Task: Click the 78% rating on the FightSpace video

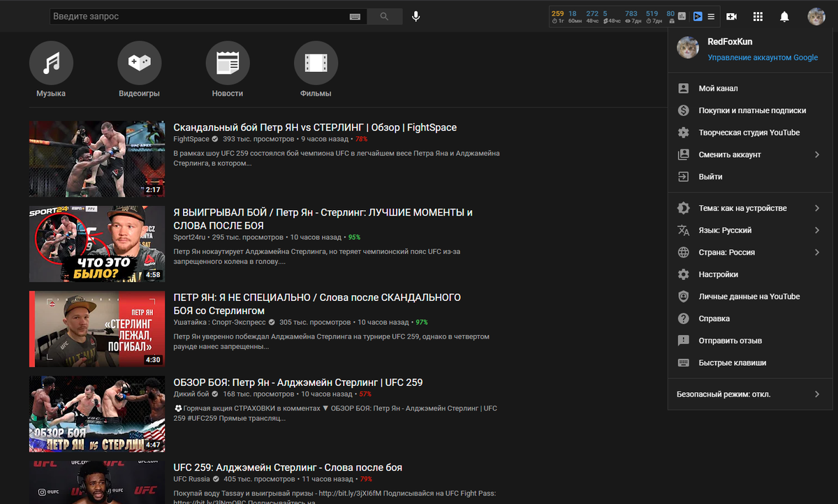Action: [361, 140]
